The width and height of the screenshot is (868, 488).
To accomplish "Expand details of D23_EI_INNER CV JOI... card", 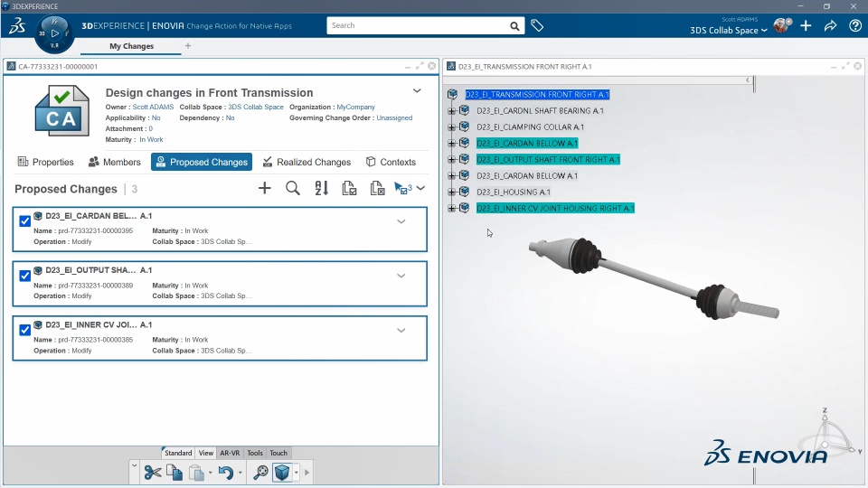I will click(x=401, y=331).
